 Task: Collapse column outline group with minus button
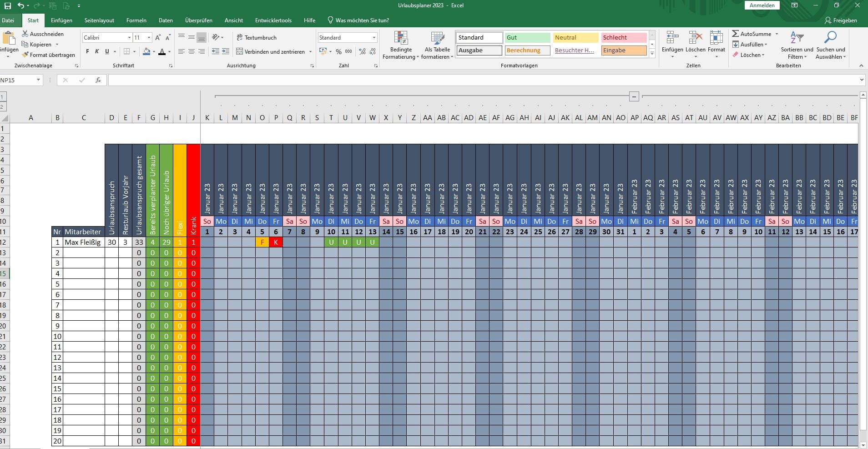634,96
